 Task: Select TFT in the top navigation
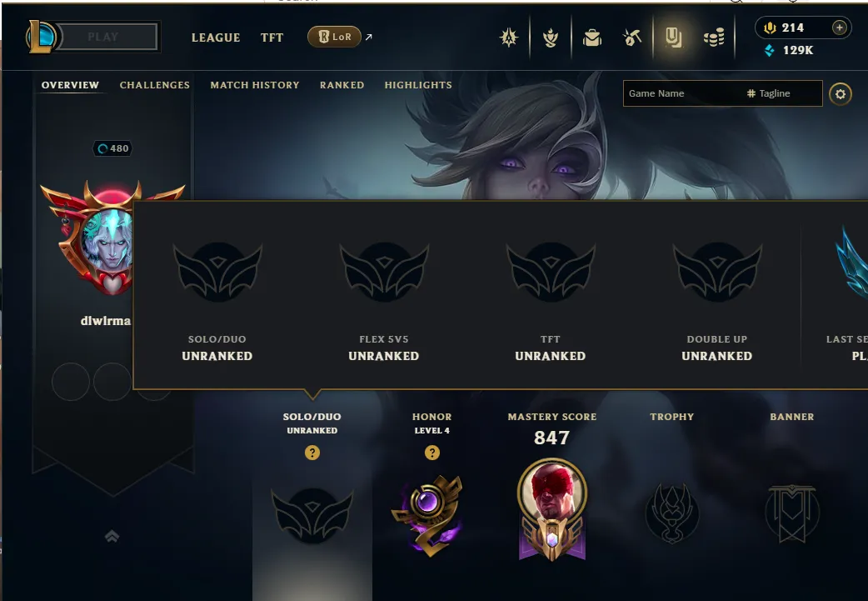272,38
